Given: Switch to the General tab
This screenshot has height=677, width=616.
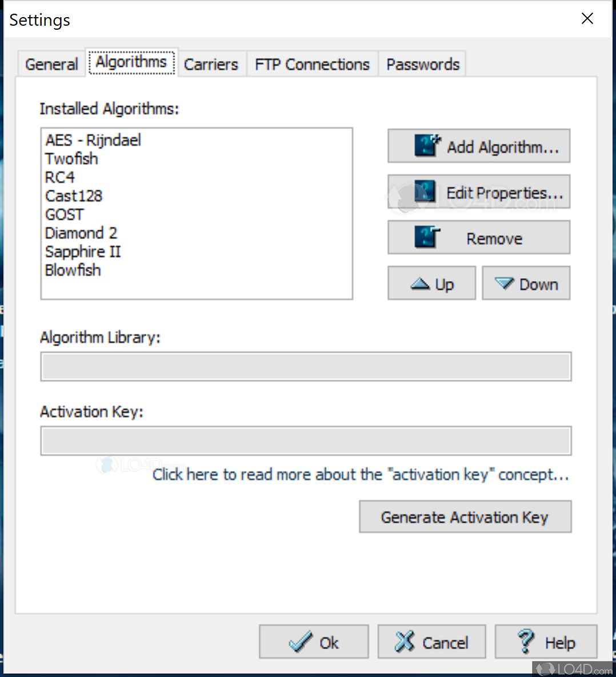Looking at the screenshot, I should [x=51, y=64].
